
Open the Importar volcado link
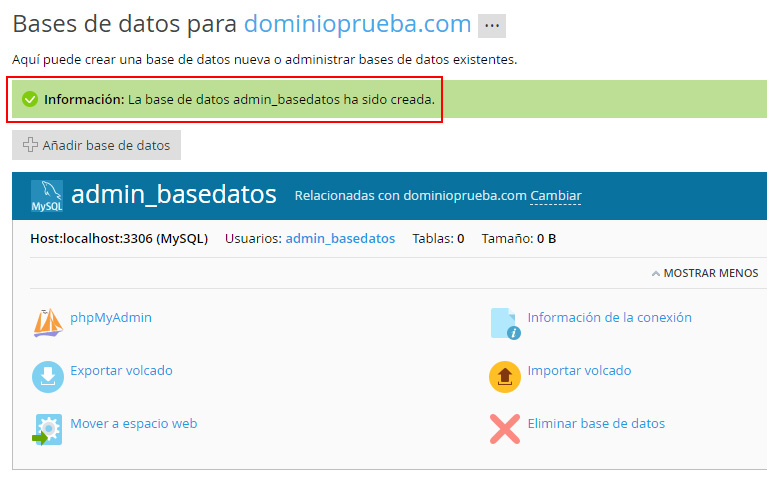(579, 370)
